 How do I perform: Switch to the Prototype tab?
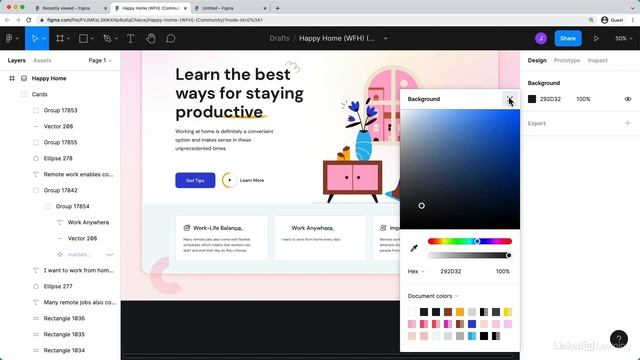pyautogui.click(x=567, y=60)
